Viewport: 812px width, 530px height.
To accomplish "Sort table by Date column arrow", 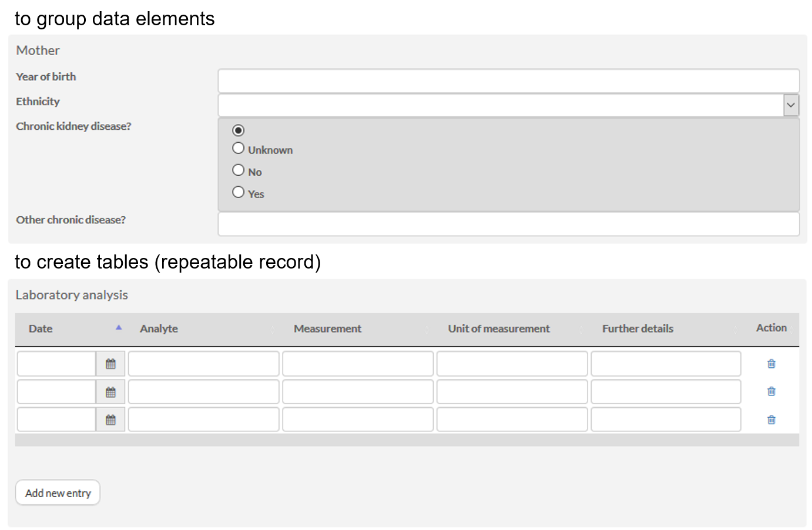I will (x=119, y=328).
